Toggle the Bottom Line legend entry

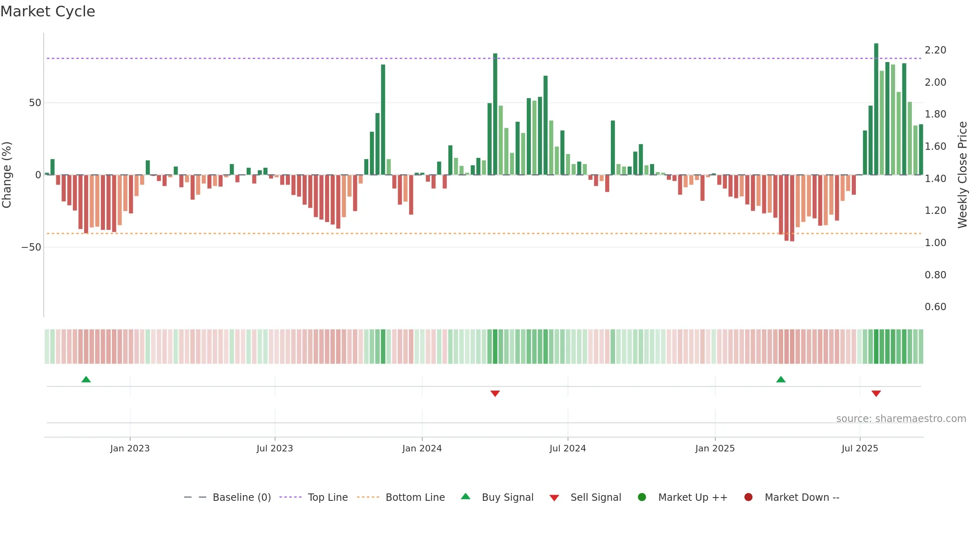pyautogui.click(x=401, y=497)
